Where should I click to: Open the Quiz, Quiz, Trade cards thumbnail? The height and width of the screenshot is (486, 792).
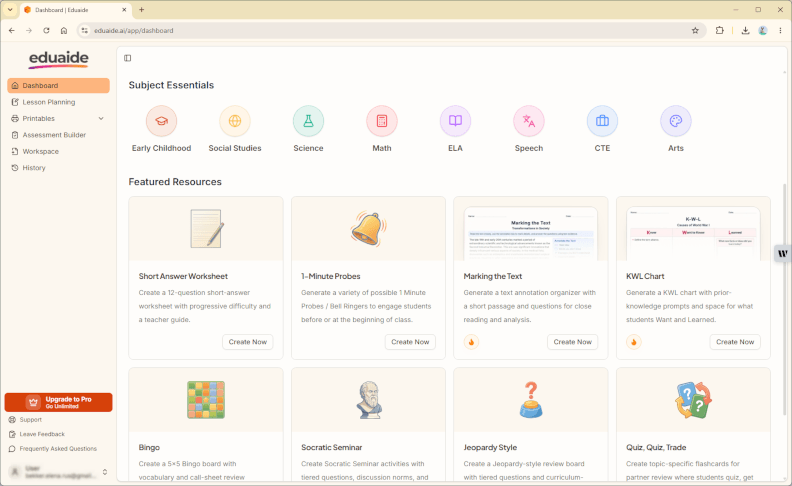(693, 400)
